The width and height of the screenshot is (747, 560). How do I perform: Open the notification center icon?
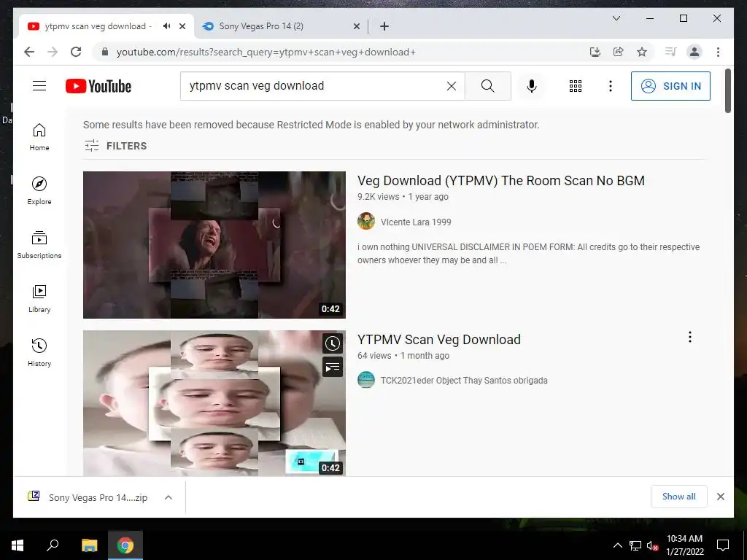723,545
